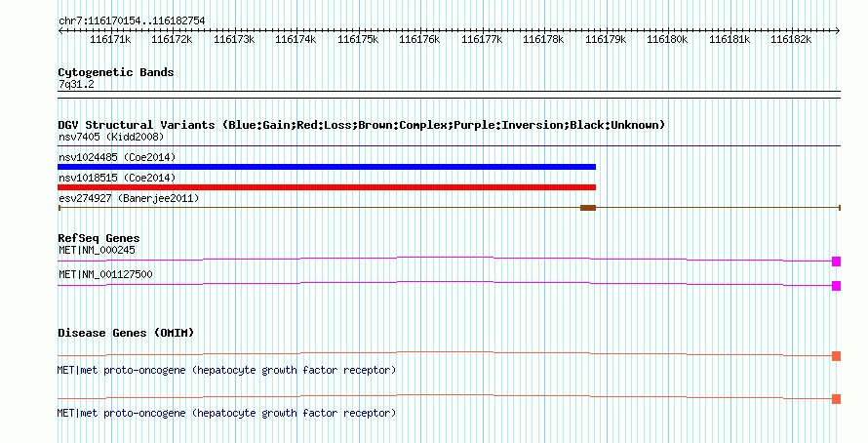Select the Cytogenetic Bands track title
Screen dimensions: 868x443
(x=116, y=72)
